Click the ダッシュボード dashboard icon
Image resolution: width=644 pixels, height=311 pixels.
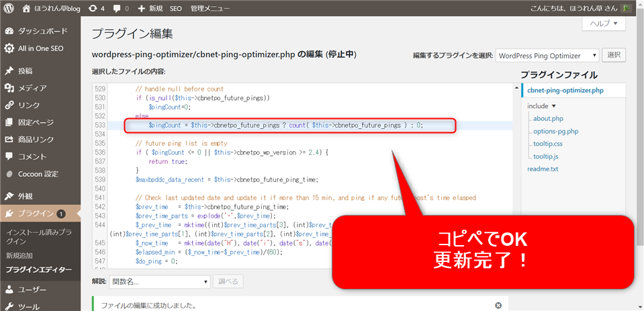(9, 31)
